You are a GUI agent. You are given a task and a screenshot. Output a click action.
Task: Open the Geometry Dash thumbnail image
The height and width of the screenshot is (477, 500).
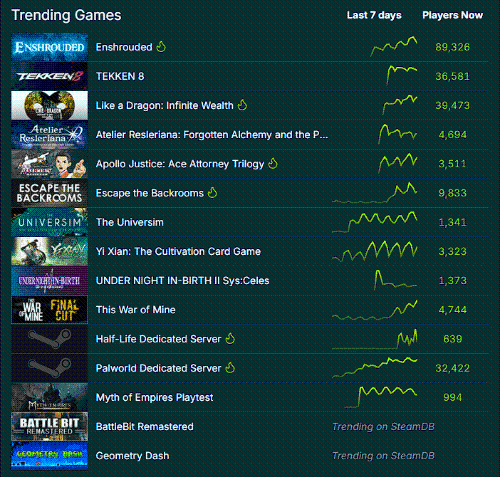pyautogui.click(x=49, y=455)
